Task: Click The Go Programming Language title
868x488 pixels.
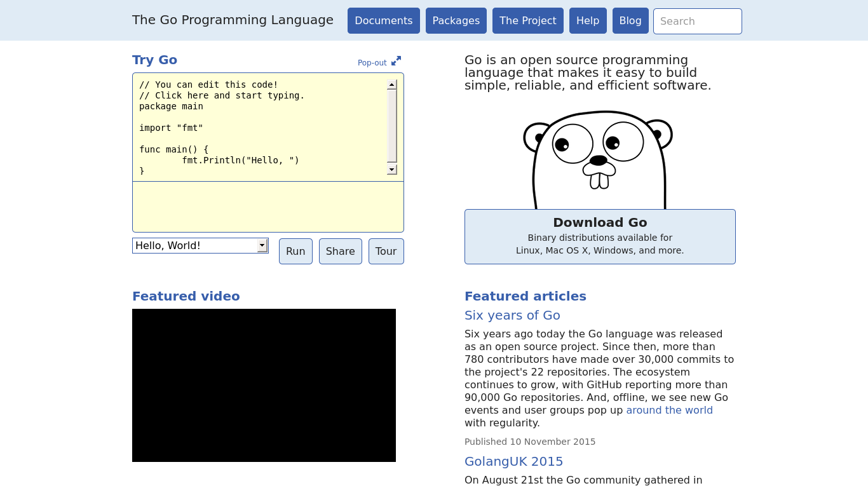Action: coord(233,20)
